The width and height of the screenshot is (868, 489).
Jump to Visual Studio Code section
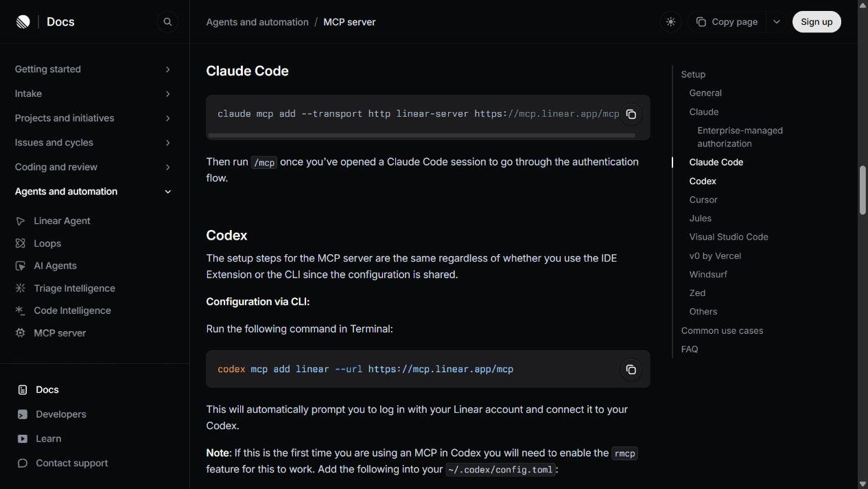(729, 236)
